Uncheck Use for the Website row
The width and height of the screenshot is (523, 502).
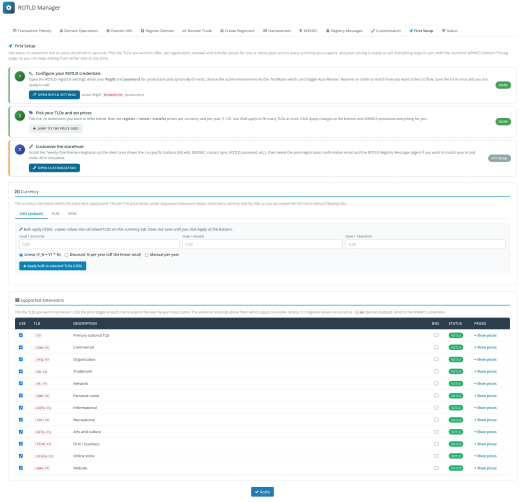click(x=21, y=468)
